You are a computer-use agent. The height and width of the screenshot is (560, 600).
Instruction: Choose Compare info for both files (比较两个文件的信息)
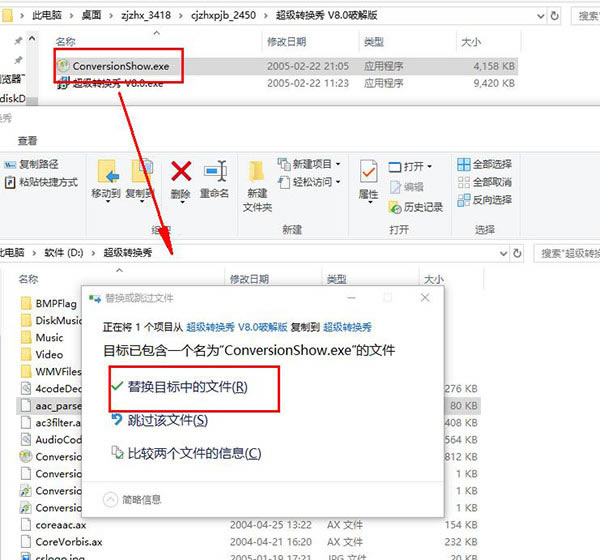(x=188, y=454)
